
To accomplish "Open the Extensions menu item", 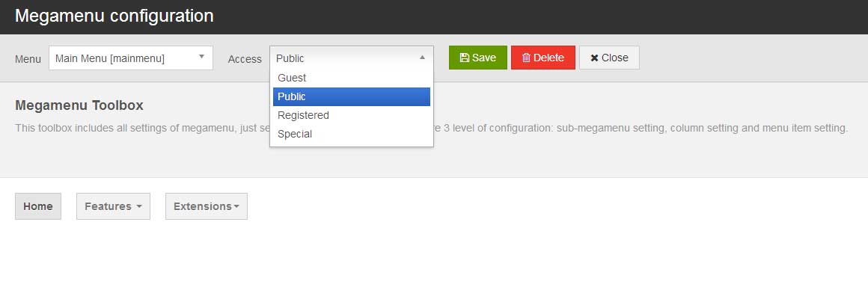I will pos(207,206).
